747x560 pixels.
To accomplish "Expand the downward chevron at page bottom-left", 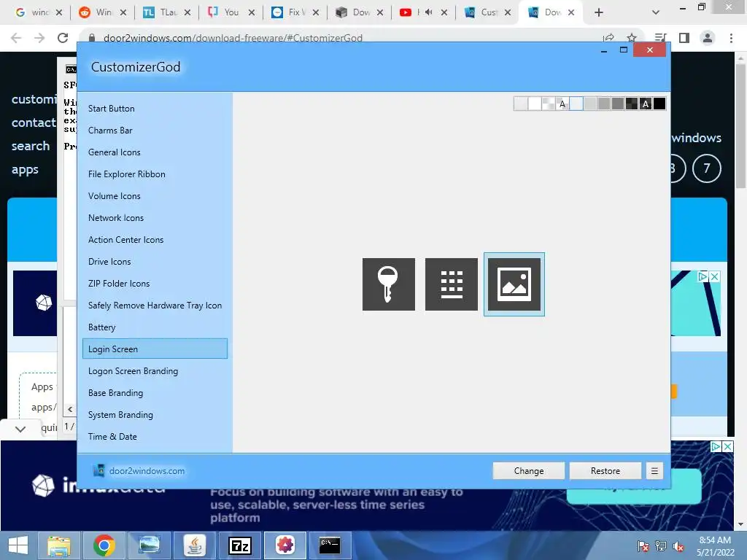I will tap(20, 429).
